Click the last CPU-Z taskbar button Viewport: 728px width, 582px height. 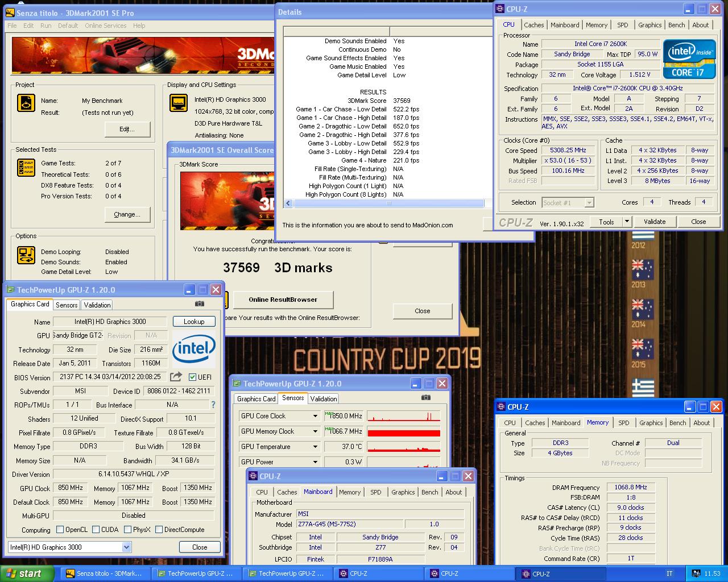(559, 573)
